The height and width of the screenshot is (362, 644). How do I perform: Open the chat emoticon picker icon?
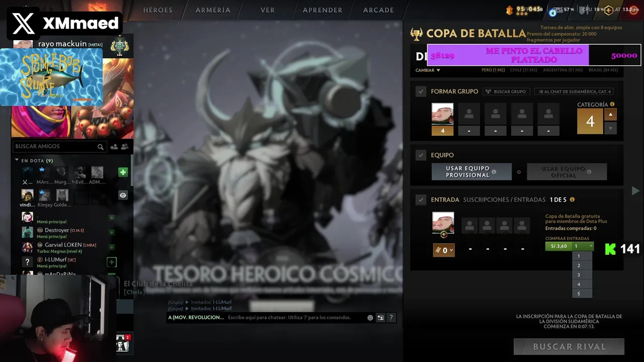(x=370, y=318)
